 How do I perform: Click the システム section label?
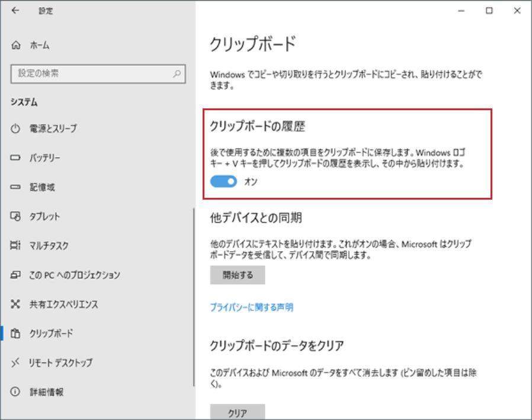[x=24, y=102]
